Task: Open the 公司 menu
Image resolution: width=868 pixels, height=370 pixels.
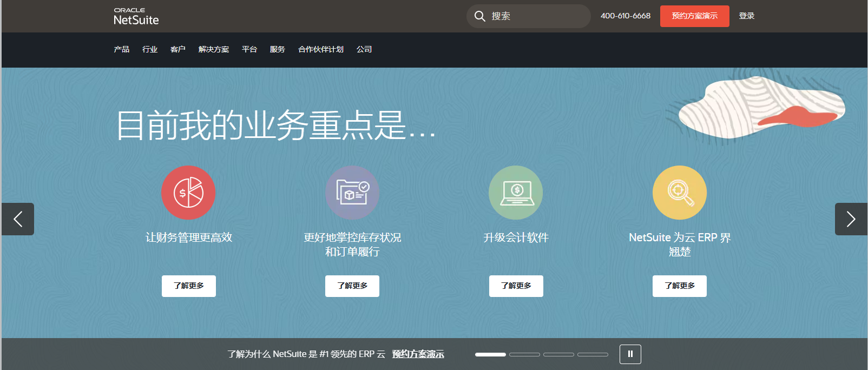Action: point(364,49)
